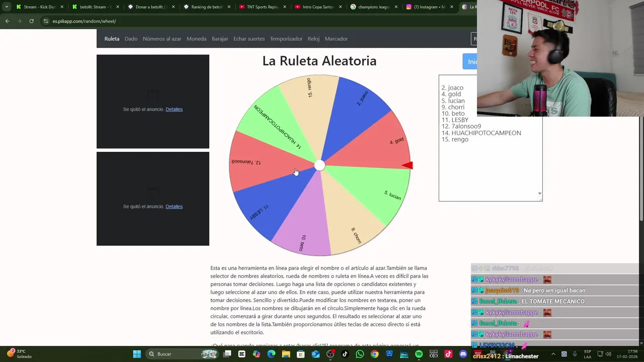The image size is (644, 362).
Task: Open Spotify from the taskbar
Action: [419, 354]
